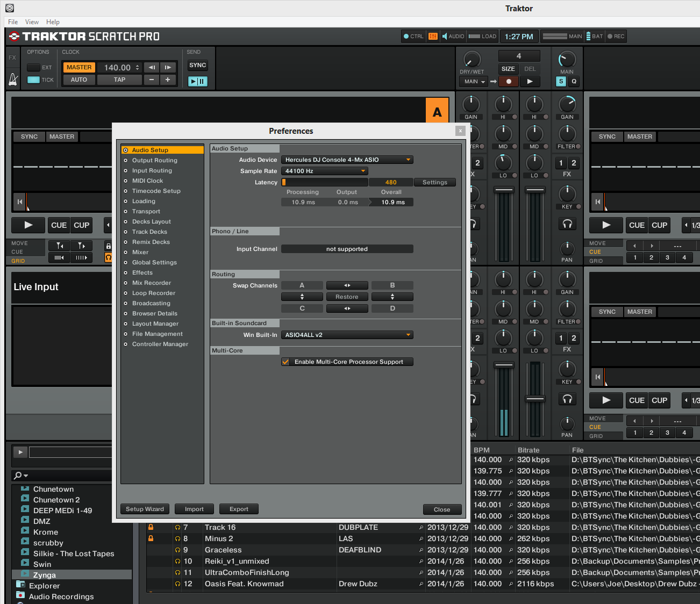Click the Import button
This screenshot has width=700, height=604.
194,509
